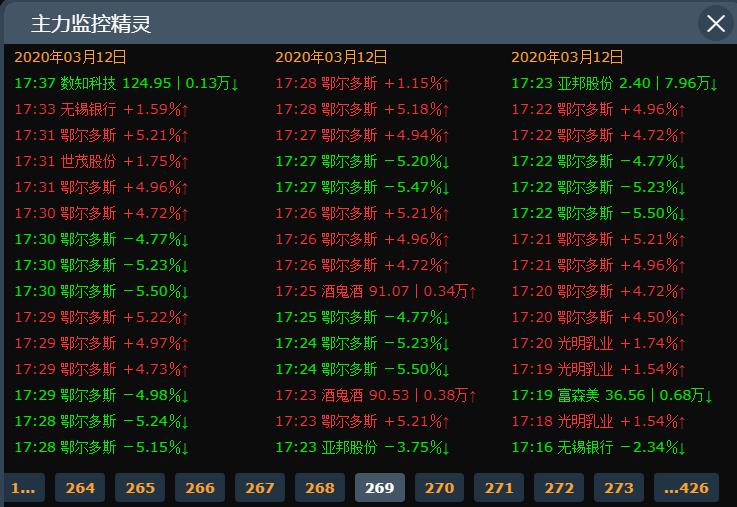Select 17:23 鄂尔多斯 +5.21% row
The height and width of the screenshot is (507, 737).
click(362, 421)
